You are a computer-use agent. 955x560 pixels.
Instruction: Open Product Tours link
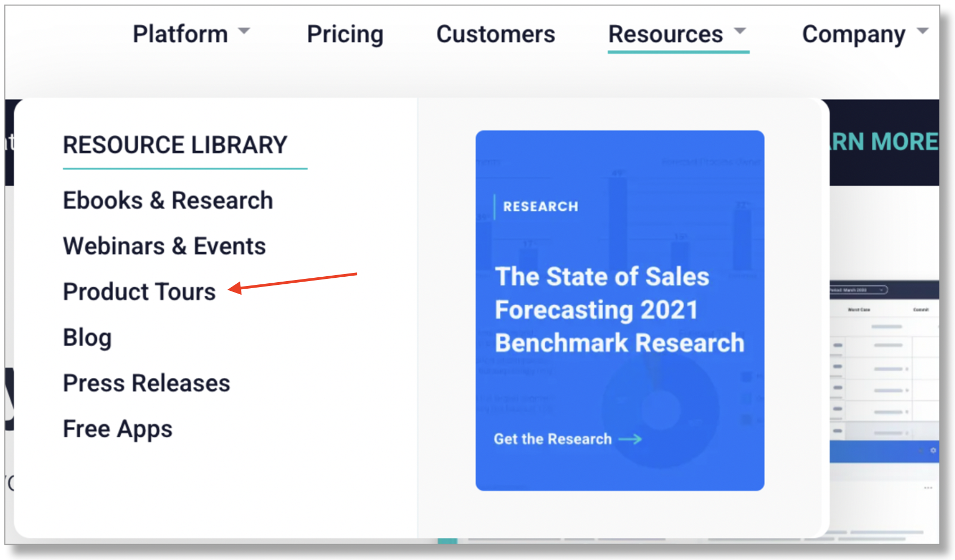pos(139,292)
